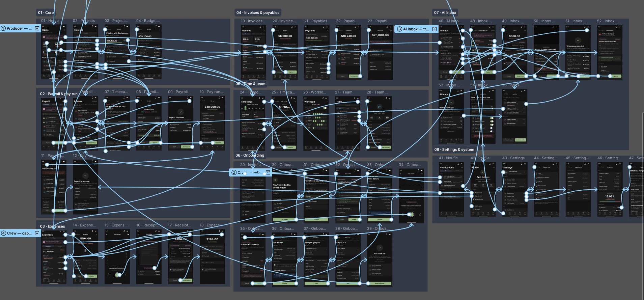Select the 21 · Payables frame title
The image size is (644, 300).
pyautogui.click(x=316, y=21)
